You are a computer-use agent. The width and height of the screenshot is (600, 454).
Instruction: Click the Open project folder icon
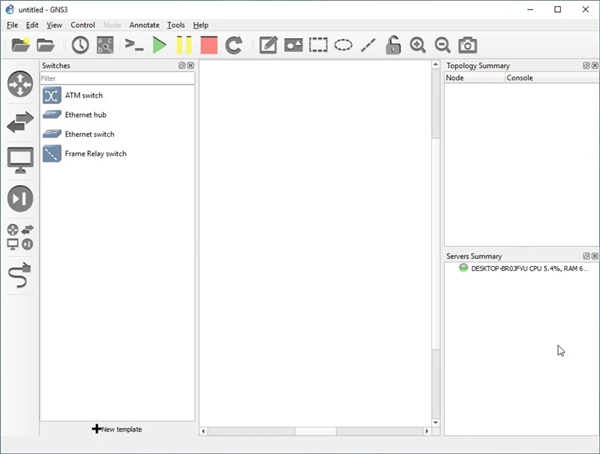46,45
